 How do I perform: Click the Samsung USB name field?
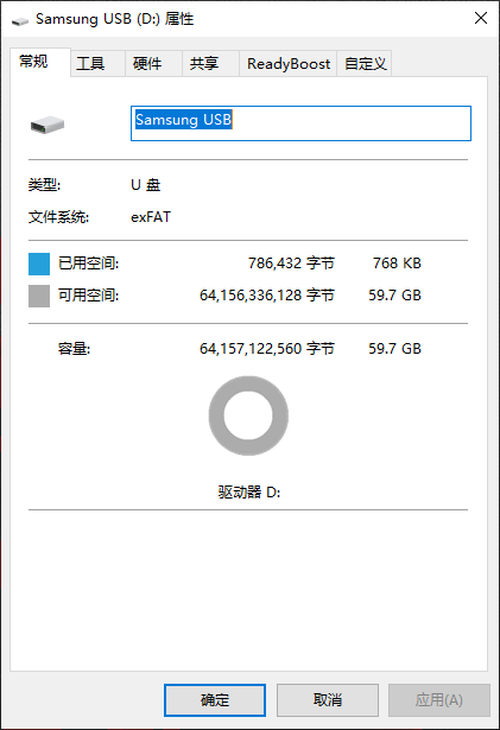[x=301, y=123]
